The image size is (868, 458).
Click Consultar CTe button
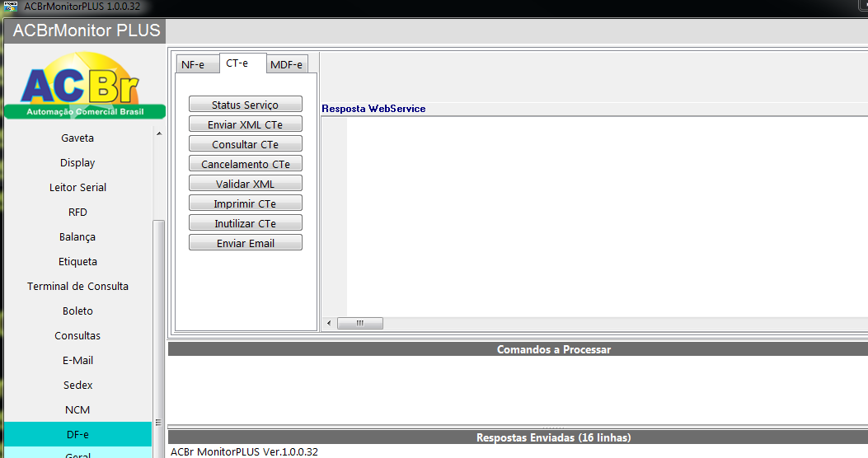245,144
